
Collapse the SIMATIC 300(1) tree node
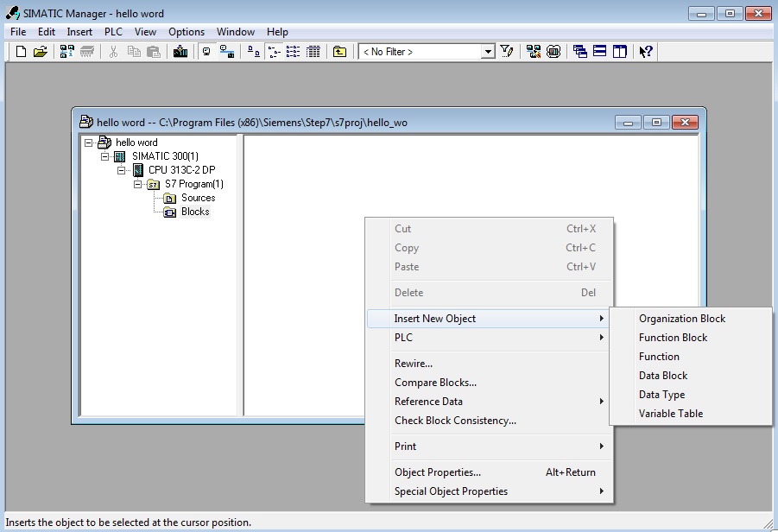[x=105, y=156]
